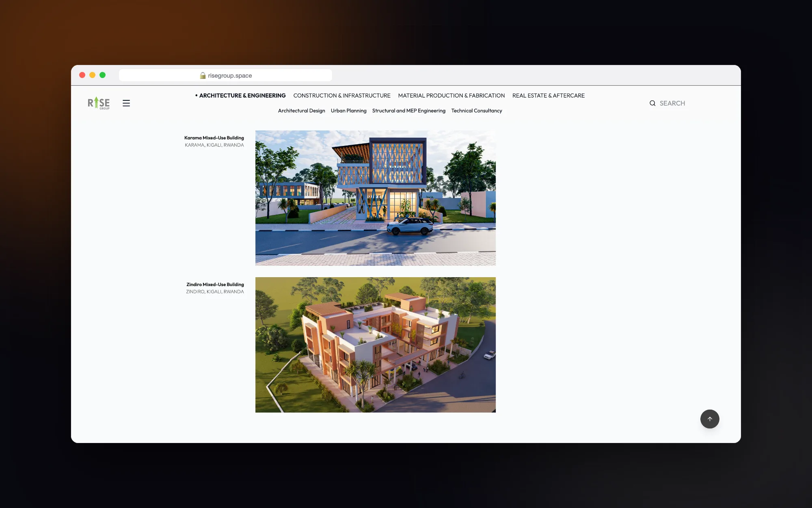812x508 pixels.
Task: Open Construction & Infrastructure section
Action: tap(342, 96)
